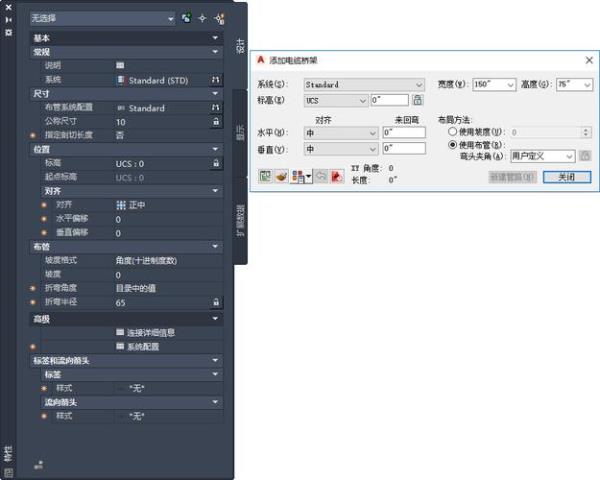Click the 说明 description edit icon
This screenshot has width=600, height=480.
pyautogui.click(x=120, y=65)
